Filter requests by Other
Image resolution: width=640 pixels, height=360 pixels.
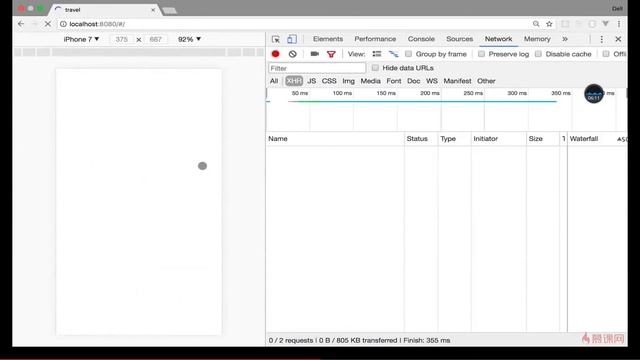coord(486,81)
